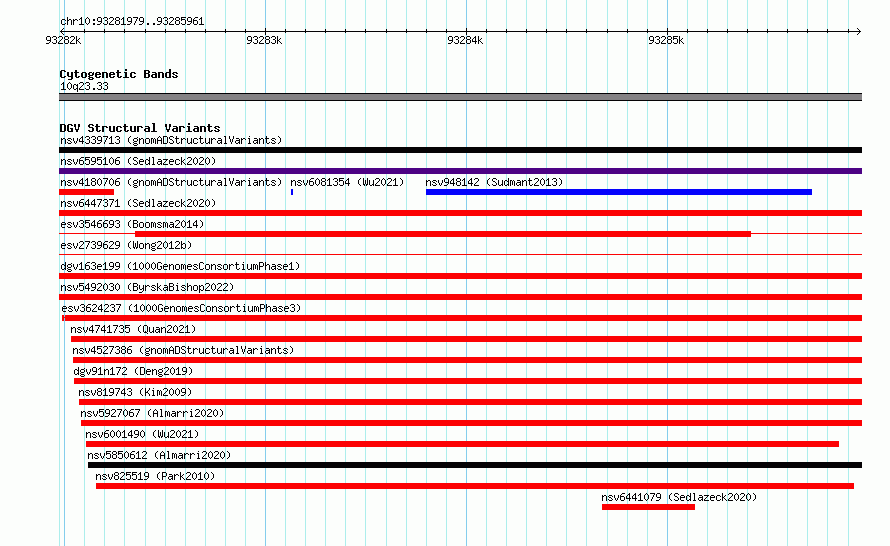Image resolution: width=890 pixels, height=546 pixels.
Task: Open the nsv6595106 (Sedlazeck2020) label
Action: tap(138, 161)
